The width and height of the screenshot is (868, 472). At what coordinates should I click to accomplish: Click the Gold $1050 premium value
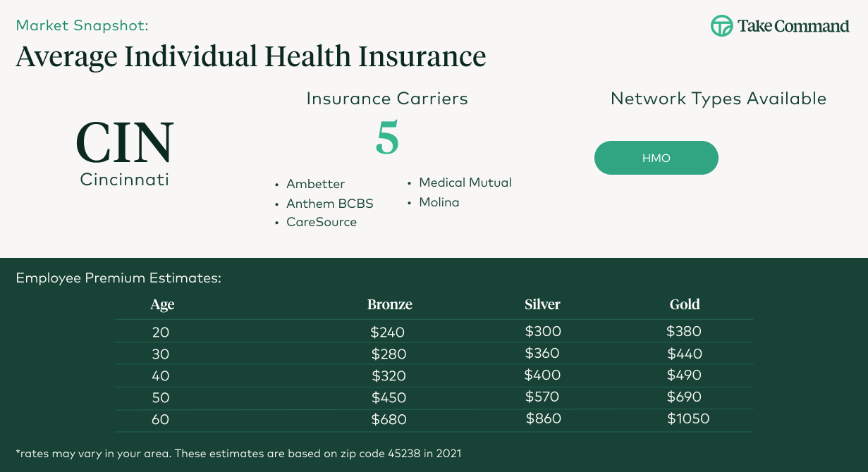point(687,419)
